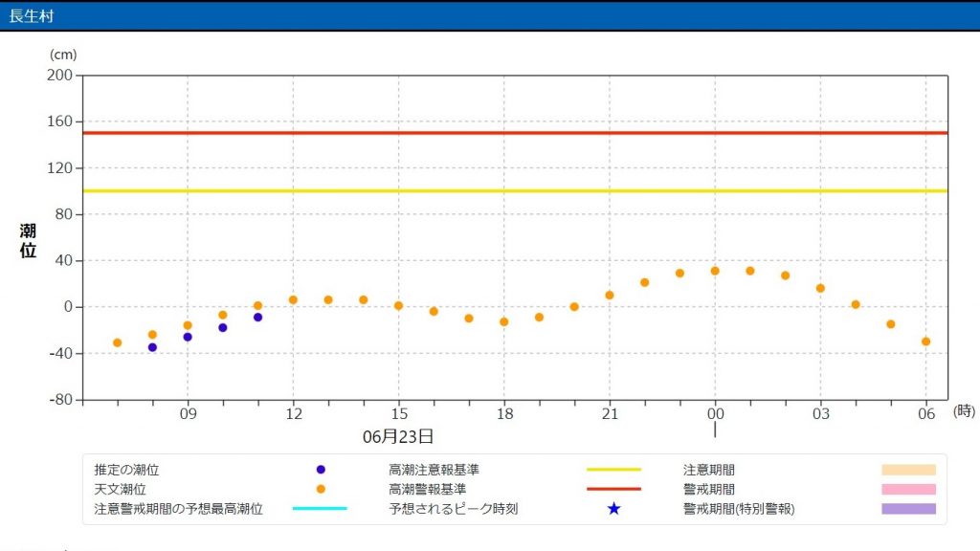Click the yellow 高潮注意報基準 legend line

(613, 470)
